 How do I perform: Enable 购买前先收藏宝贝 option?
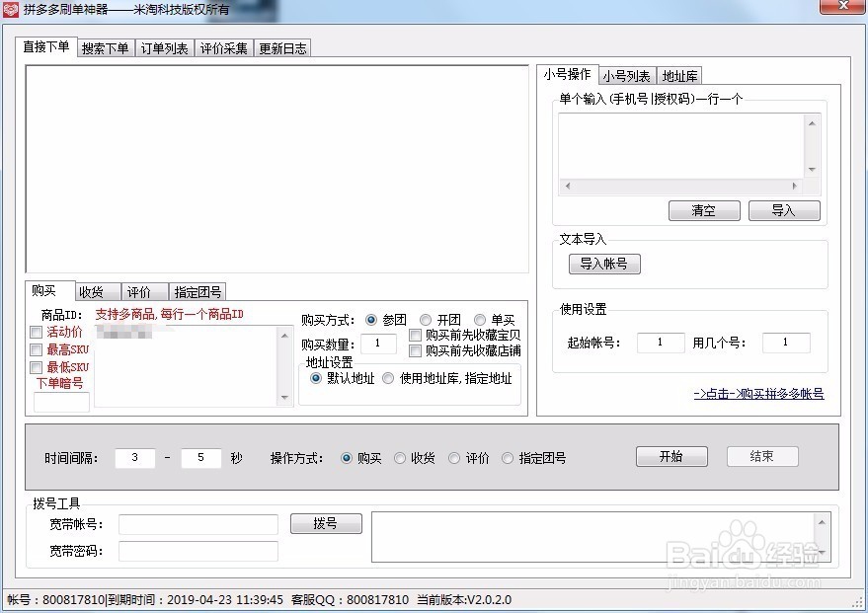[415, 336]
